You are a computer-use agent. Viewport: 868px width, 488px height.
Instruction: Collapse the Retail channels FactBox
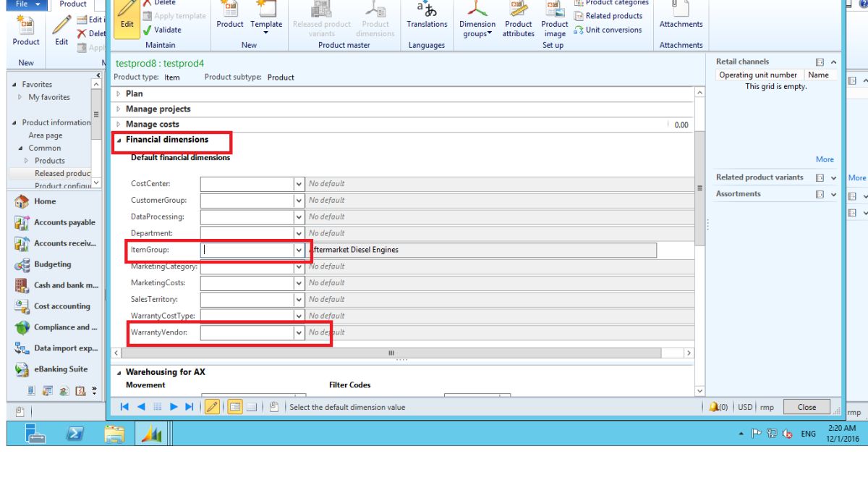tap(833, 62)
